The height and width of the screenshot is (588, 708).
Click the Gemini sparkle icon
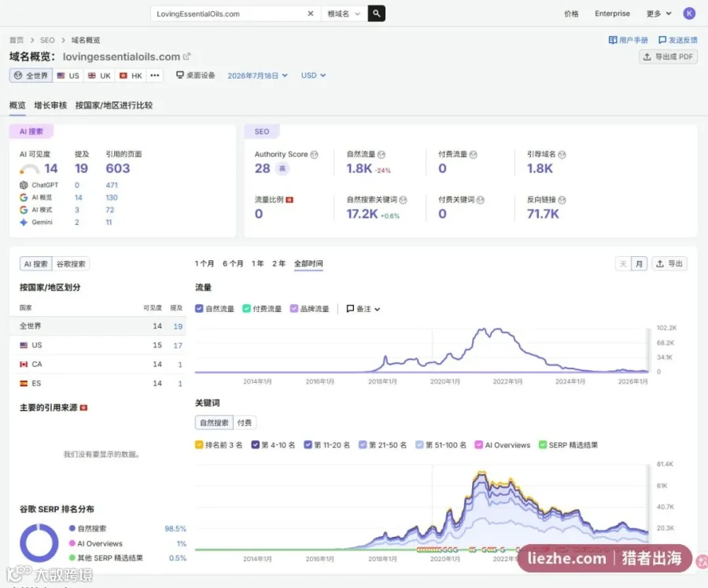tap(24, 222)
